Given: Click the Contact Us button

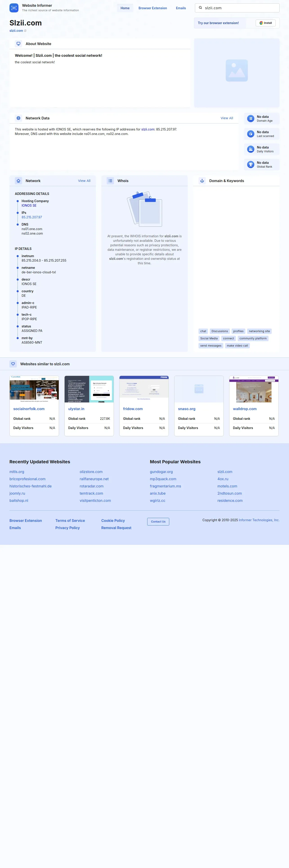Looking at the screenshot, I should pos(158,522).
